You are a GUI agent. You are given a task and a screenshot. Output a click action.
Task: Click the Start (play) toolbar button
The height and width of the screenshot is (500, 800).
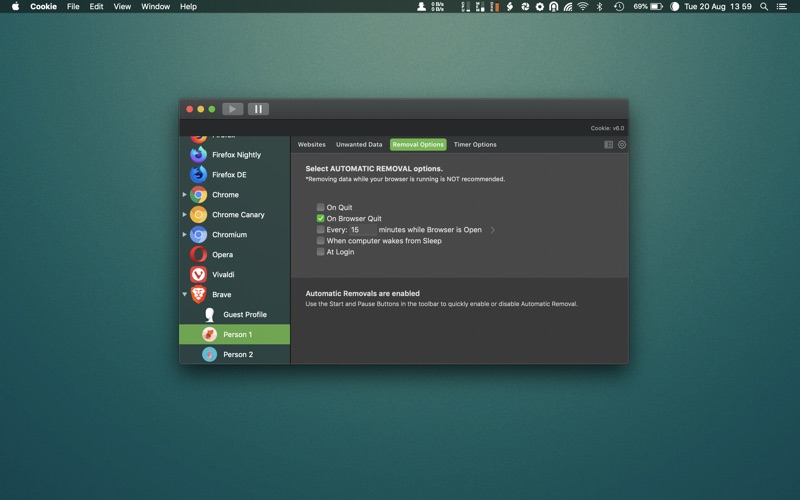[232, 109]
